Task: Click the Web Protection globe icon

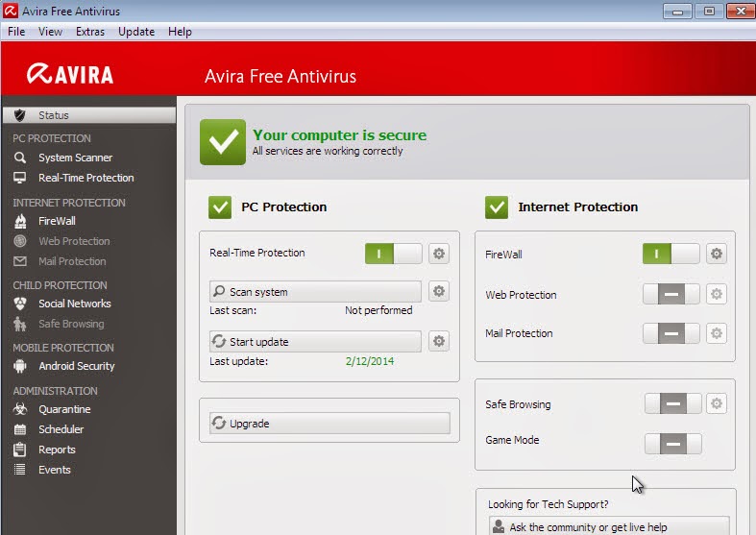Action: [20, 241]
